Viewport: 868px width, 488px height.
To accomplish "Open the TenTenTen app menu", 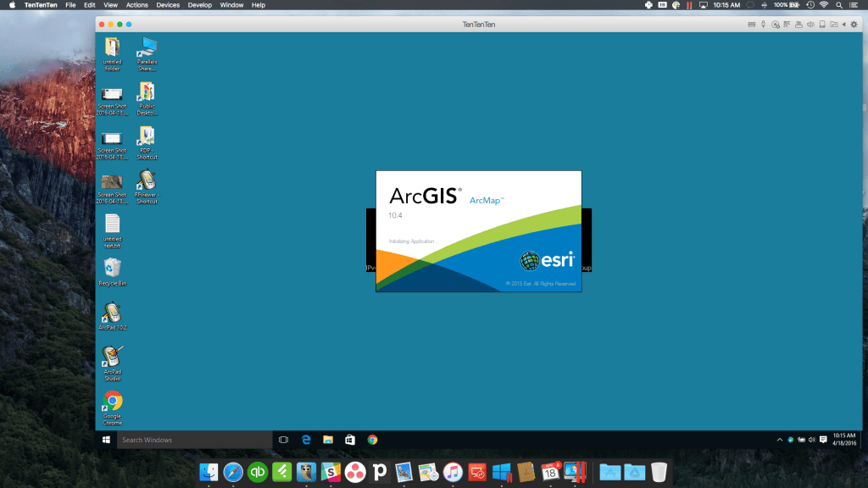I will click(41, 5).
